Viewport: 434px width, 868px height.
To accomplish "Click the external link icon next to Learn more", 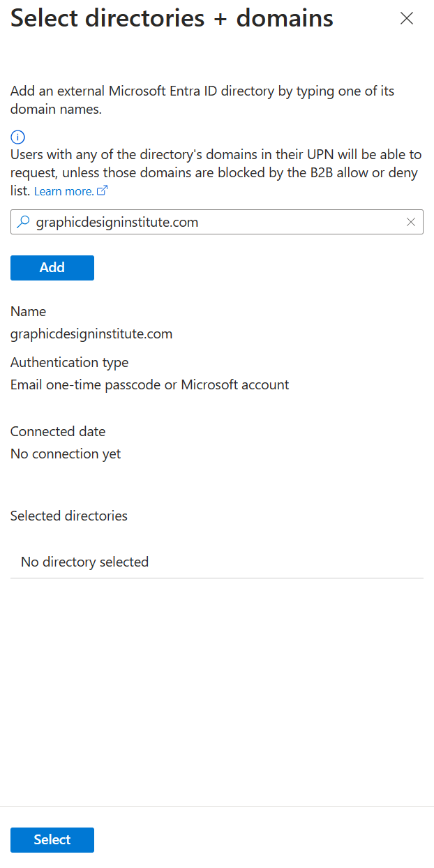I will tap(102, 191).
